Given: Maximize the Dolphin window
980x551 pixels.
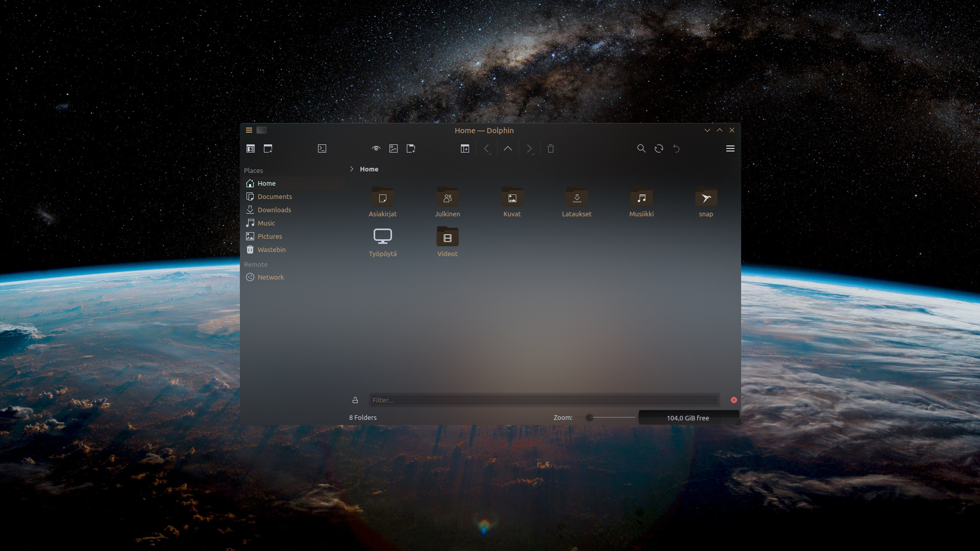Looking at the screenshot, I should 720,130.
